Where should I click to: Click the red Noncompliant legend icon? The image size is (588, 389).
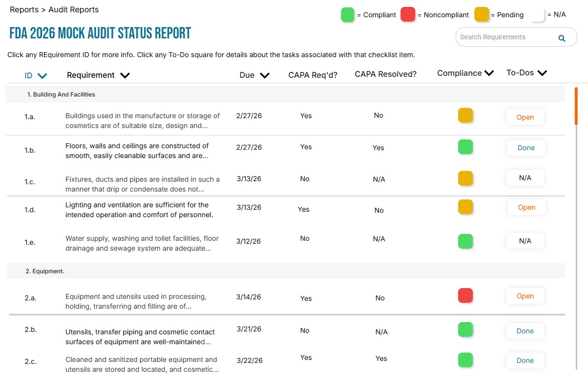coord(408,15)
